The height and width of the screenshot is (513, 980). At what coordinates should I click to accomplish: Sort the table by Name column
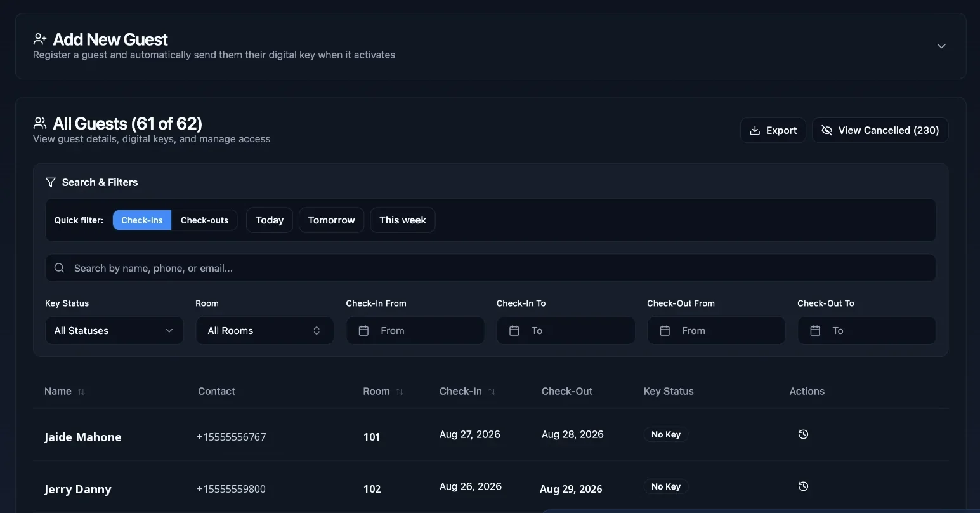click(x=65, y=391)
